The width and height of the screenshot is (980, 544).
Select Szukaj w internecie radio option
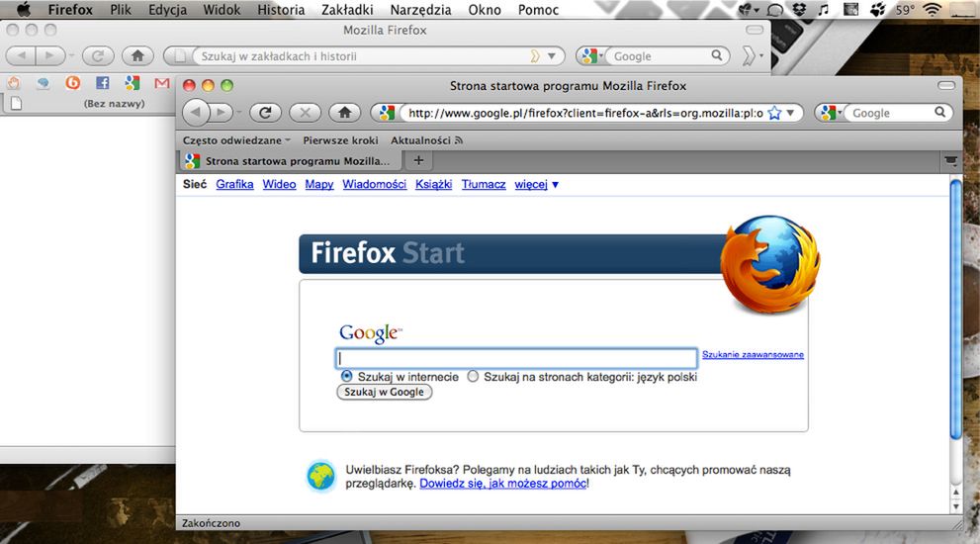346,377
